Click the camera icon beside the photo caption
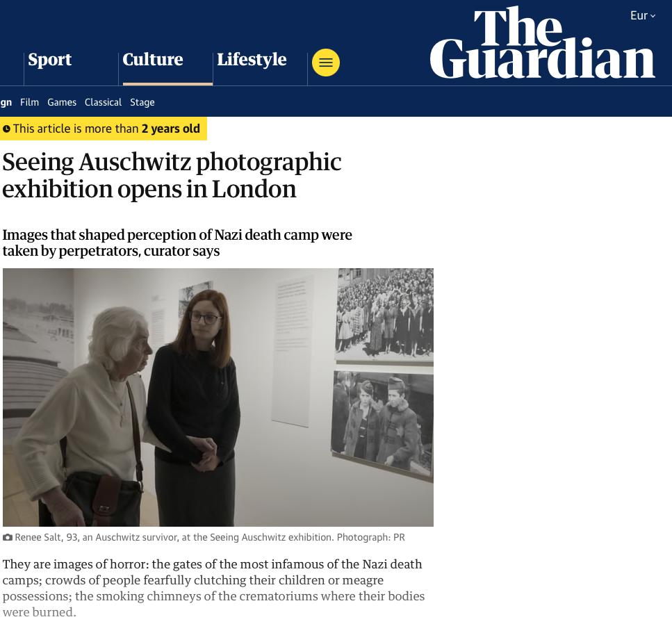 click(x=7, y=537)
